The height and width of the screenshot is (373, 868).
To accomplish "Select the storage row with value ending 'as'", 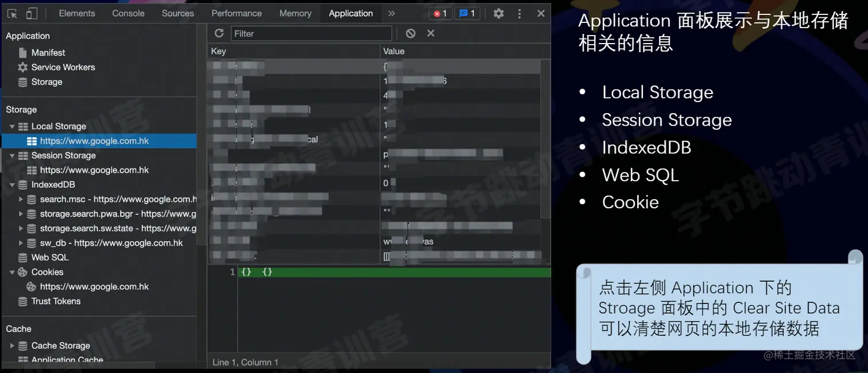I will 374,242.
